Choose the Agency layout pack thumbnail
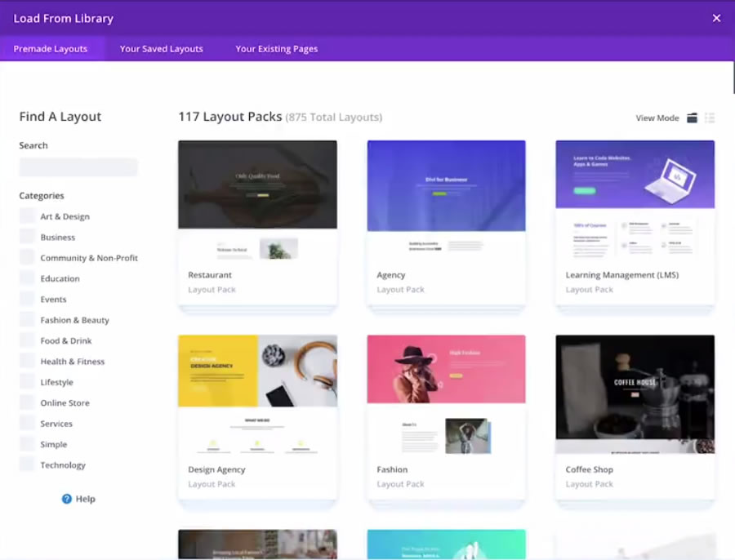Viewport: 735px width, 560px height. click(446, 200)
